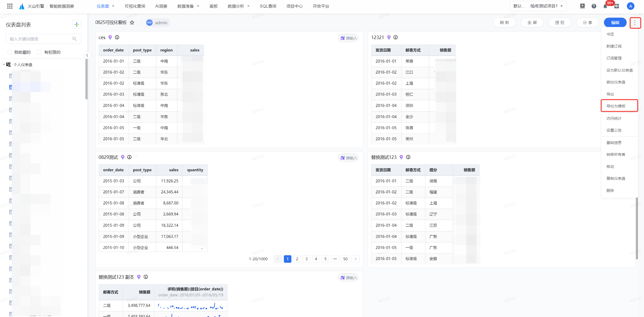This screenshot has width=644, height=317.
Task: Star the 0825可视化看板 dashboard
Action: pos(132,23)
